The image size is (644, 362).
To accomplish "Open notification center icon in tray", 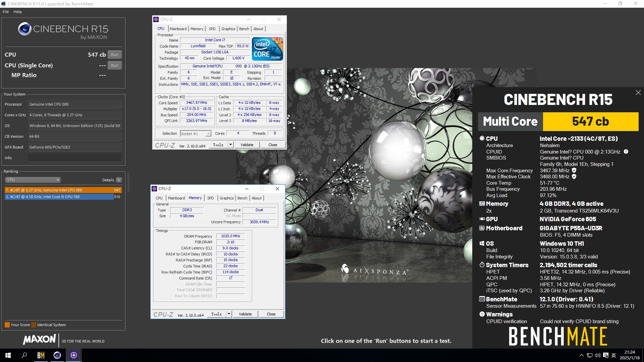I will (x=606, y=355).
